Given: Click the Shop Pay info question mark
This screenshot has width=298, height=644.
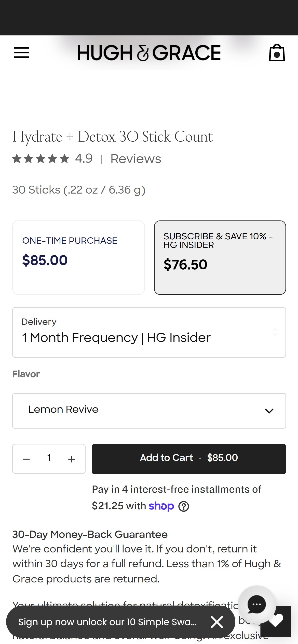Looking at the screenshot, I should (184, 506).
